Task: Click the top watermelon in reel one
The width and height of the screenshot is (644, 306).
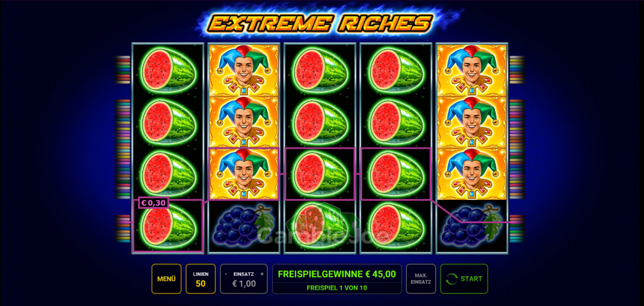Action: [x=168, y=70]
